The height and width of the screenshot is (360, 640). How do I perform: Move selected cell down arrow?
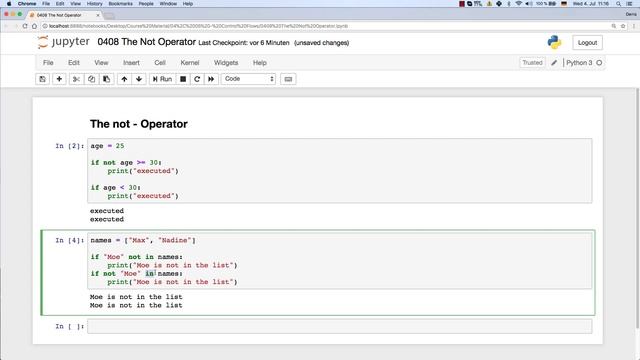point(139,79)
